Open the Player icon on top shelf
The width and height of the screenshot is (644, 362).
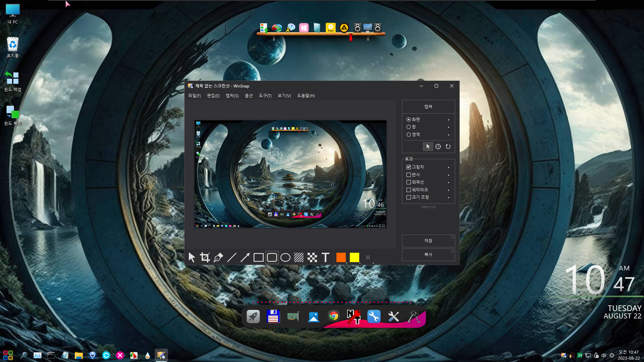[x=330, y=27]
